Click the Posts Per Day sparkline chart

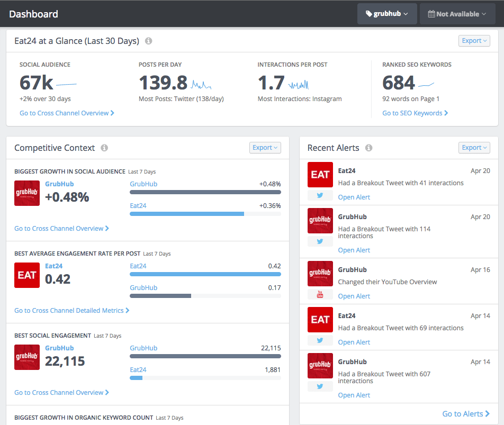pyautogui.click(x=201, y=85)
